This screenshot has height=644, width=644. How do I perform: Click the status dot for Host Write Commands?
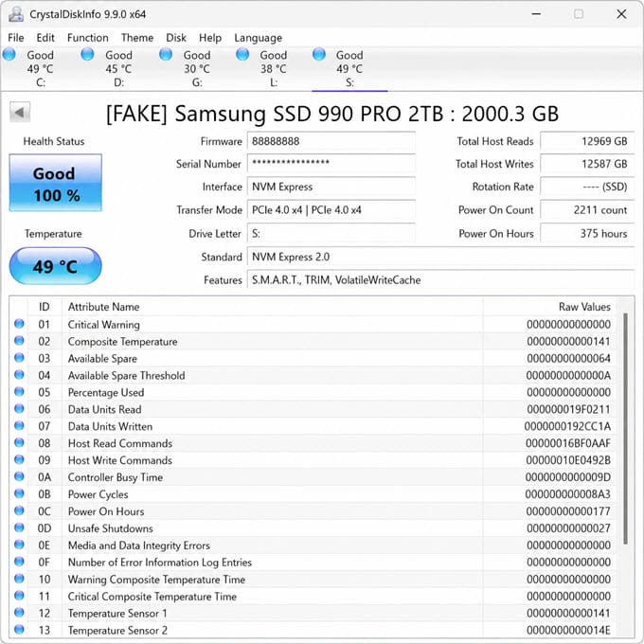19,459
